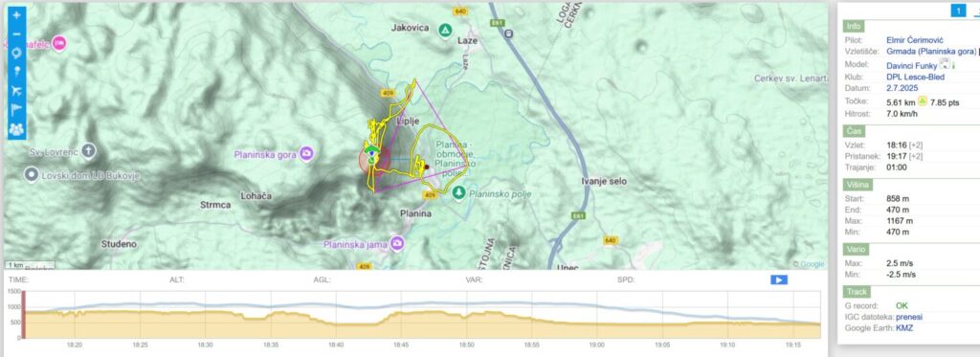Select tab 1 in the info panel
This screenshot has height=357, width=980.
click(x=958, y=10)
